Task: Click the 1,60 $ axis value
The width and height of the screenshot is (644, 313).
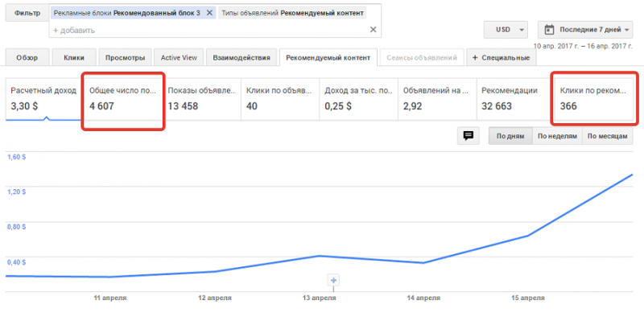Action: coord(16,158)
